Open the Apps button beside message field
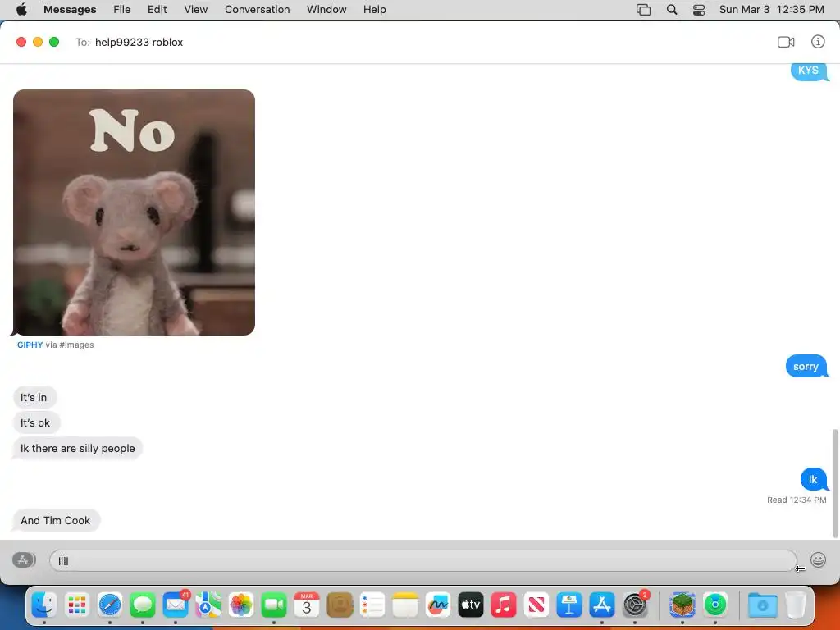This screenshot has width=840, height=630. click(x=24, y=560)
